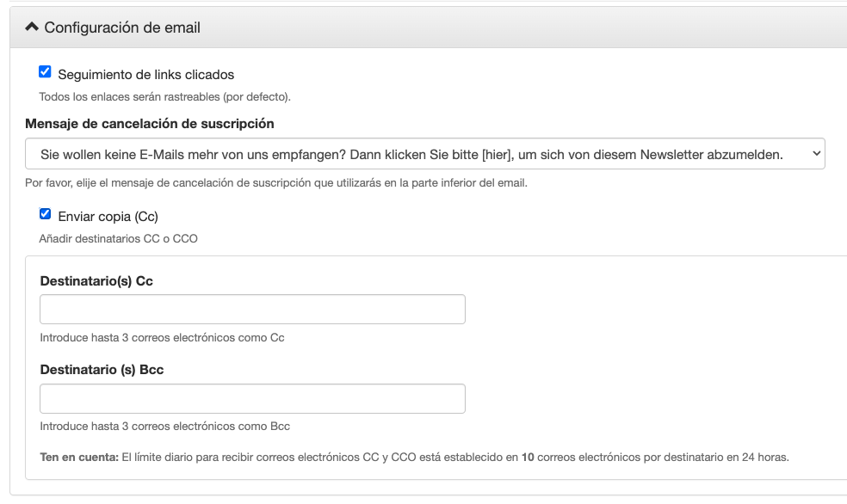This screenshot has height=504, width=847.
Task: Focus the Destinatario (s) Bcc input field
Action: click(252, 398)
